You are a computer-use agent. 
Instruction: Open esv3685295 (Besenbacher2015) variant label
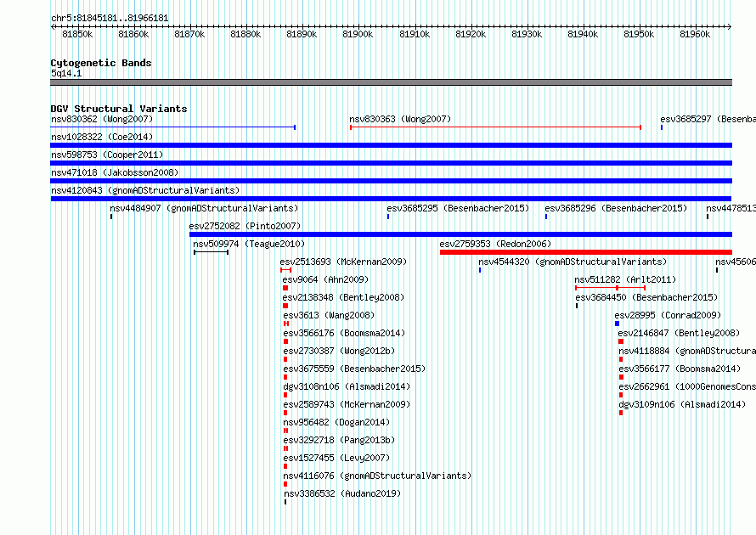[458, 208]
